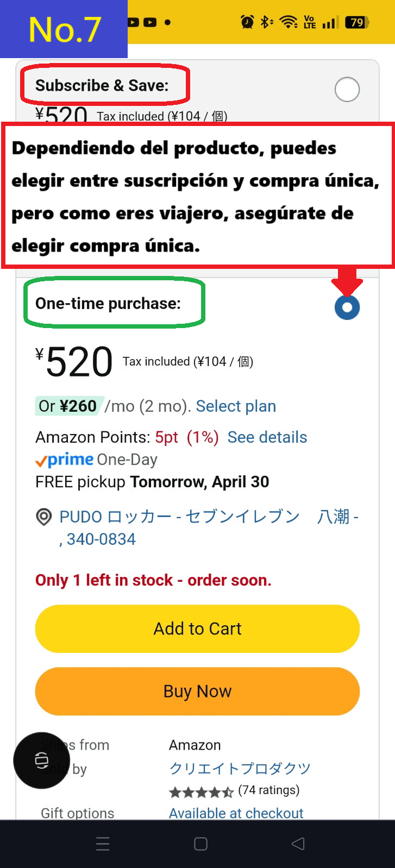Tap the Android back navigation icon
The image size is (395, 868).
click(x=298, y=844)
